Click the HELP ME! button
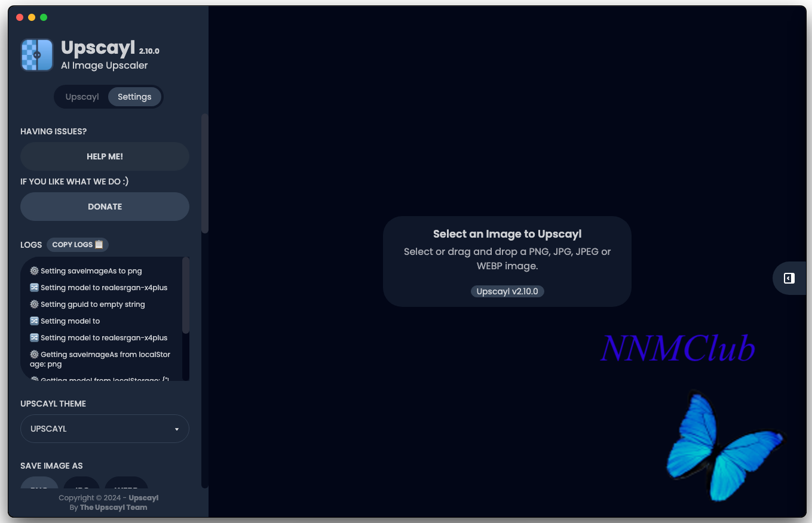The width and height of the screenshot is (812, 523). pos(105,156)
